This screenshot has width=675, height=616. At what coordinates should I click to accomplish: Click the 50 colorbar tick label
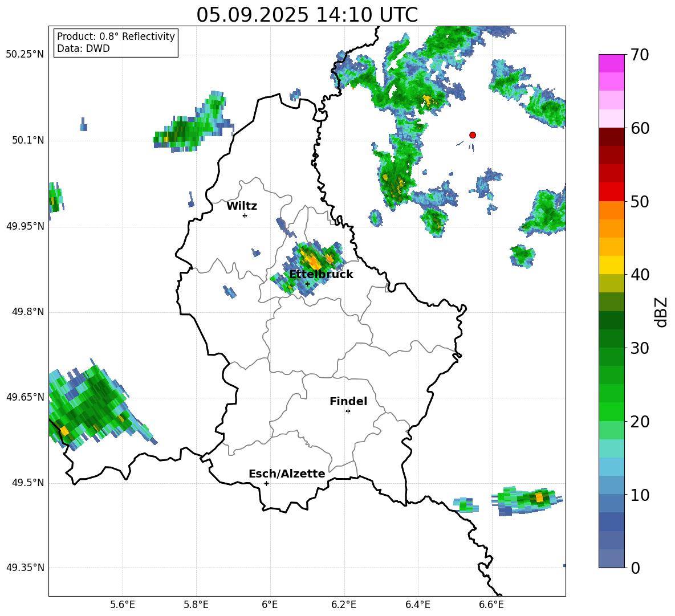[x=640, y=201]
